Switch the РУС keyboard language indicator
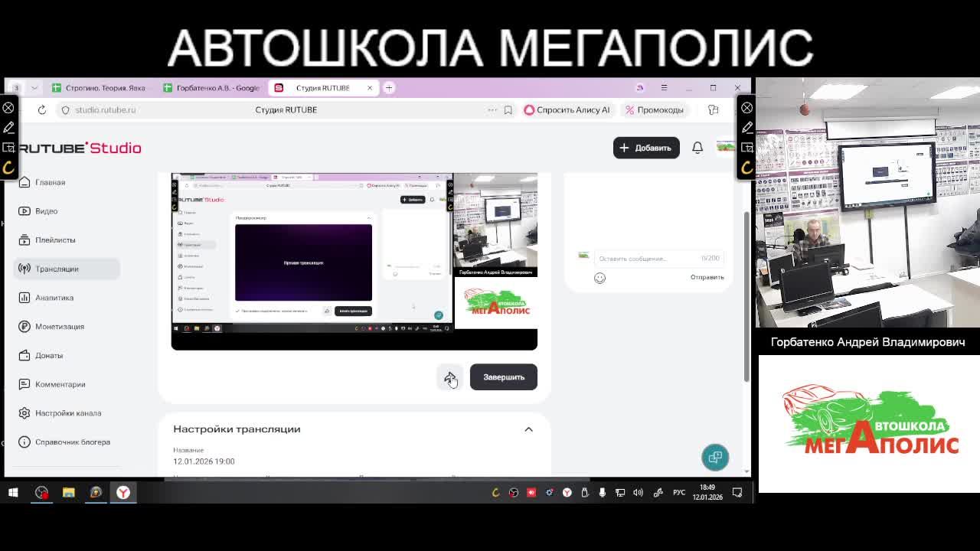Viewport: 980px width, 551px height. click(x=679, y=493)
